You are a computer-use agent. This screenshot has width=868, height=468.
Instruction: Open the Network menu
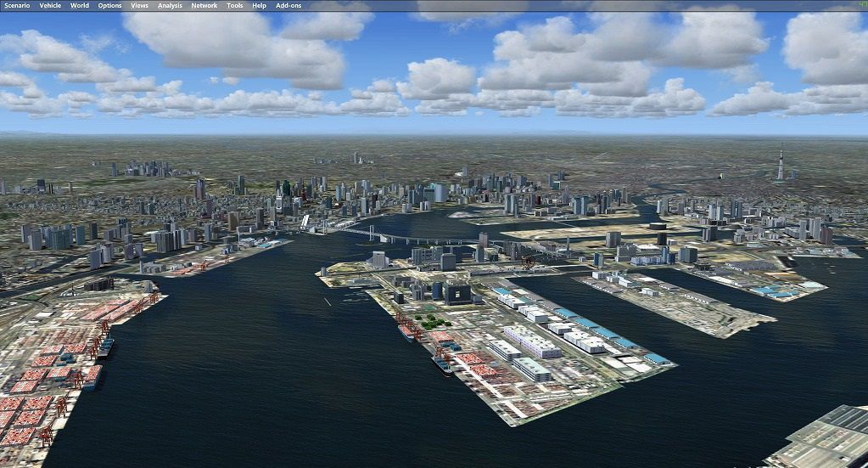coord(204,6)
